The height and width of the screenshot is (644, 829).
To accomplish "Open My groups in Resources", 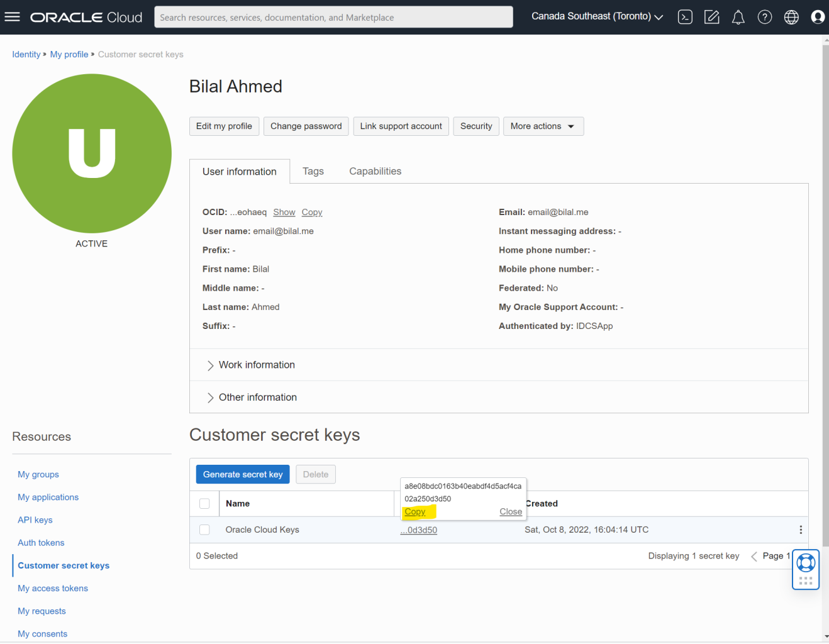I will [x=38, y=475].
